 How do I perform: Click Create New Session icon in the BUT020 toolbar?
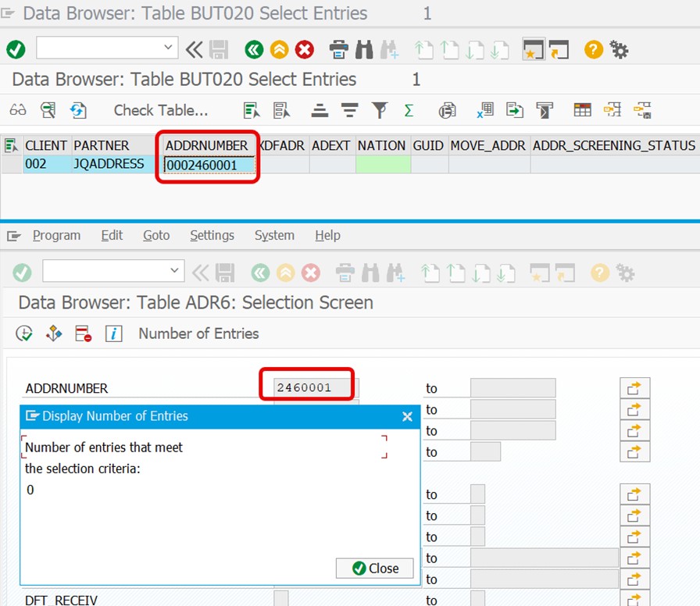point(534,49)
